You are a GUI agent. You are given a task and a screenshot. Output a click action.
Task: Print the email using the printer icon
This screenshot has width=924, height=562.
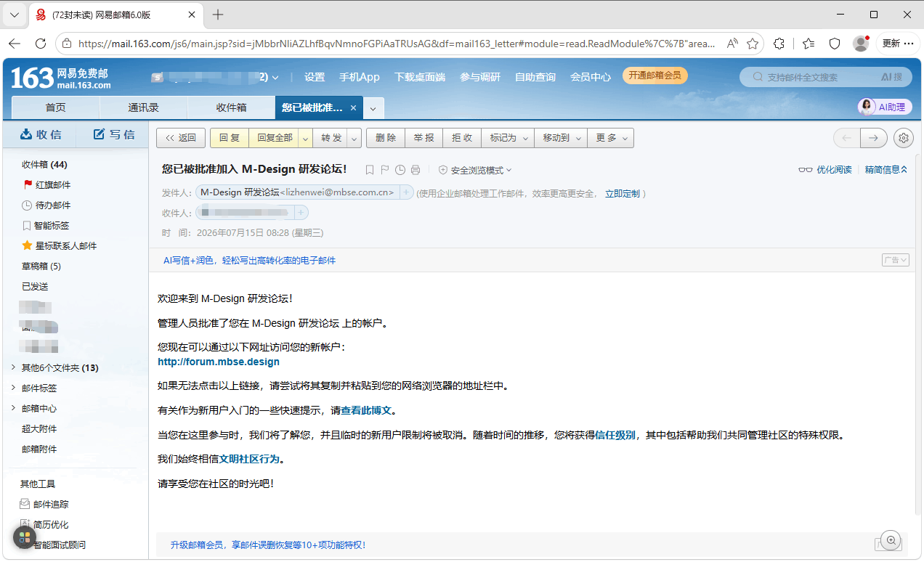click(x=416, y=170)
